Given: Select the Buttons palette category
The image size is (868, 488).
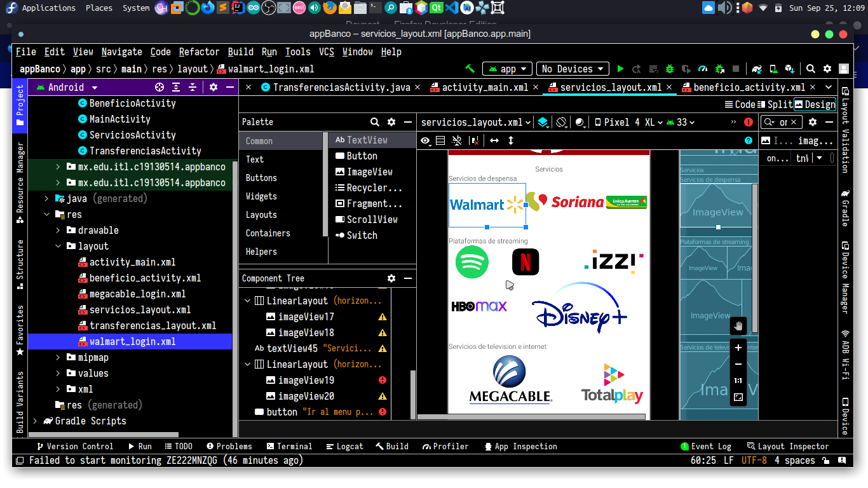Looking at the screenshot, I should (261, 178).
